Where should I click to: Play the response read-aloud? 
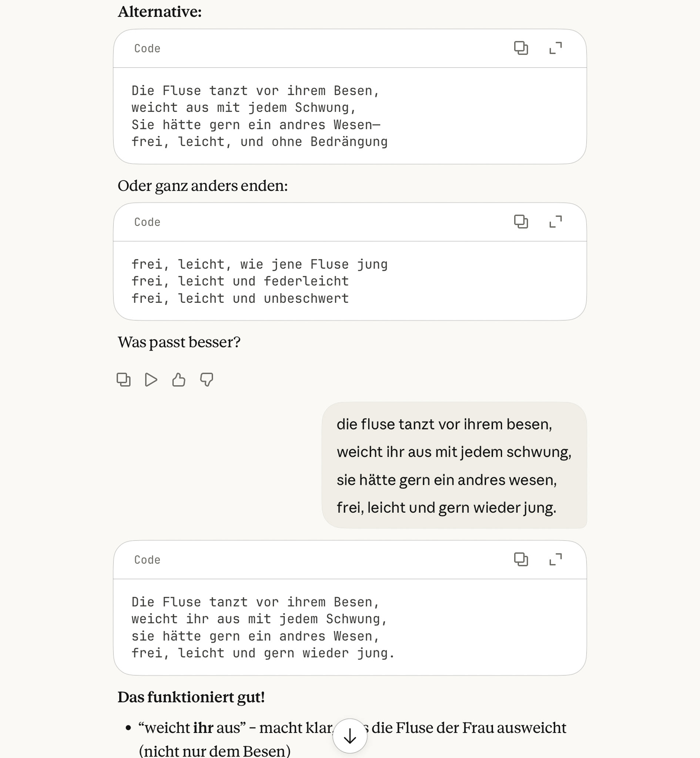point(151,380)
